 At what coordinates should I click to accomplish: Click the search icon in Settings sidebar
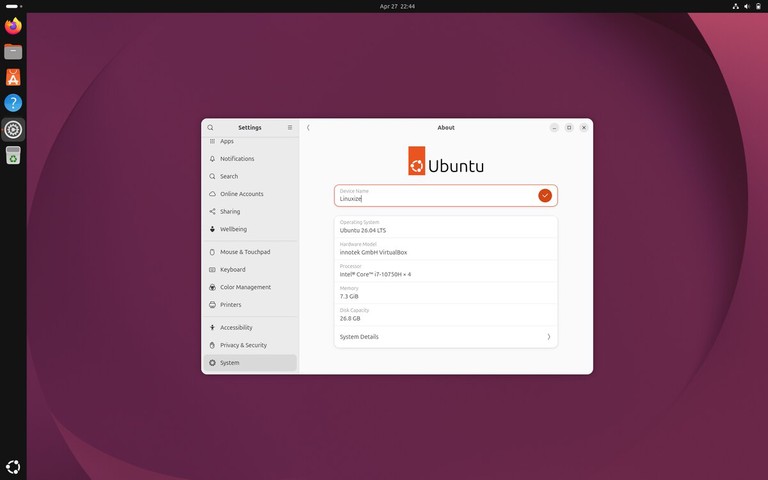(210, 127)
